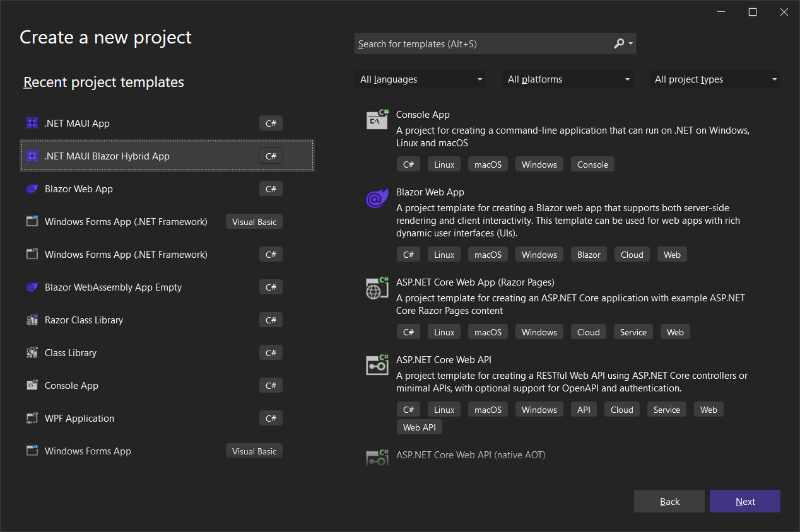800x532 pixels.
Task: Click the Console tag under Console App
Action: 592,165
